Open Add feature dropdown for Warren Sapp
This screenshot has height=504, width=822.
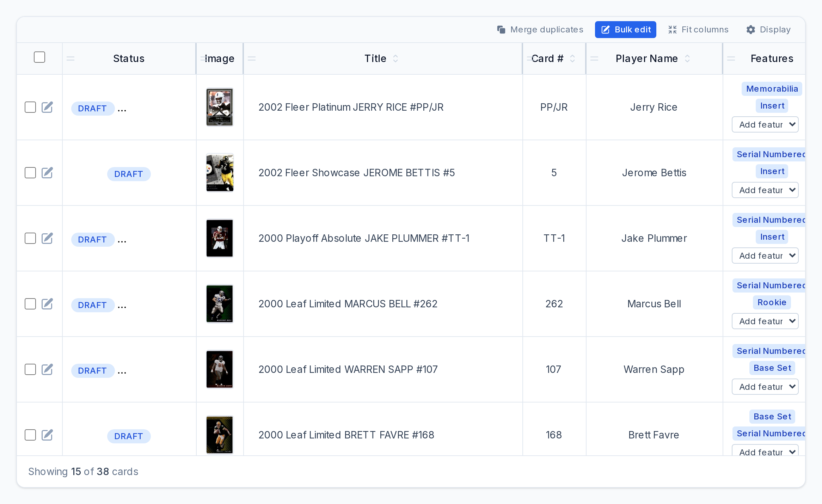tap(765, 387)
